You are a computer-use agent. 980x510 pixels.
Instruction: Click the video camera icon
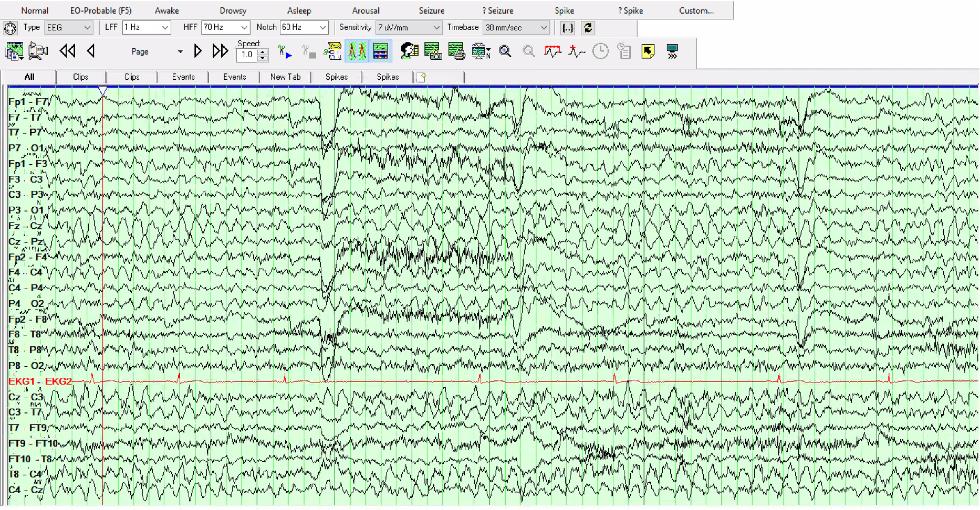tap(38, 51)
